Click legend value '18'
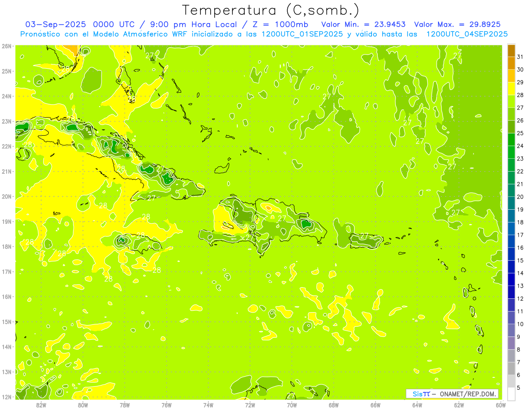This screenshot has height=411, width=532. (x=520, y=222)
